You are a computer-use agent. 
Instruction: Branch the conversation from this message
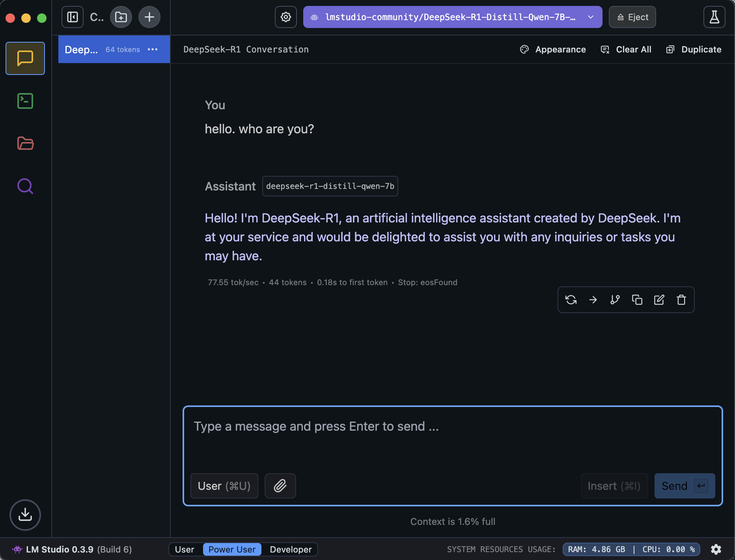coord(615,300)
